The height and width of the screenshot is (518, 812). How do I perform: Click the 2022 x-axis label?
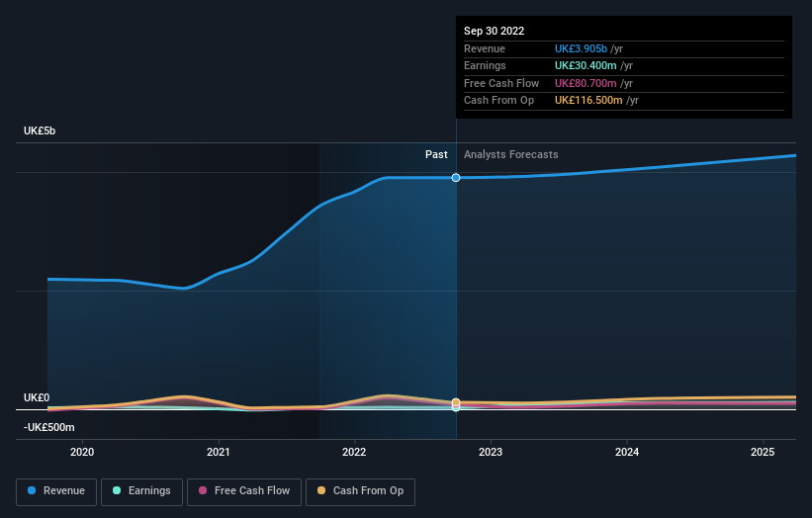click(354, 452)
